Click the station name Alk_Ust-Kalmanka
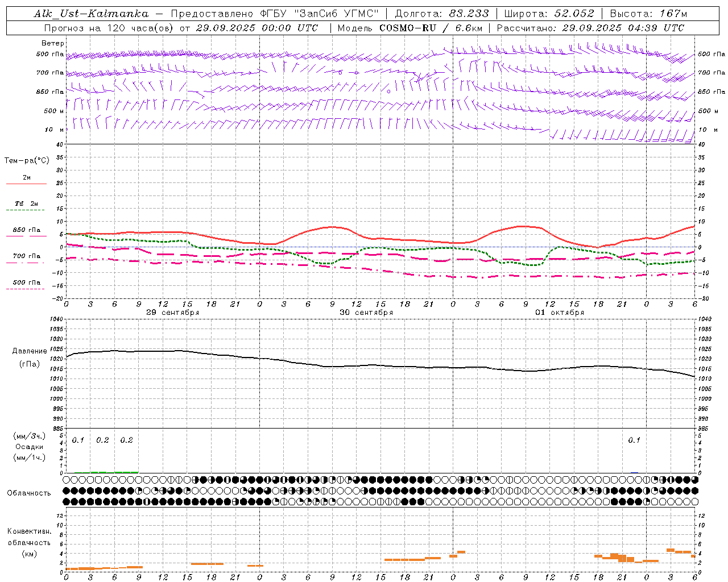The width and height of the screenshot is (728, 582). pos(91,14)
